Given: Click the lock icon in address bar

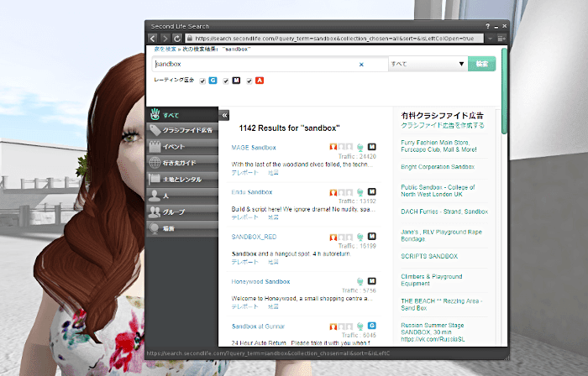Looking at the screenshot, I should (x=190, y=39).
